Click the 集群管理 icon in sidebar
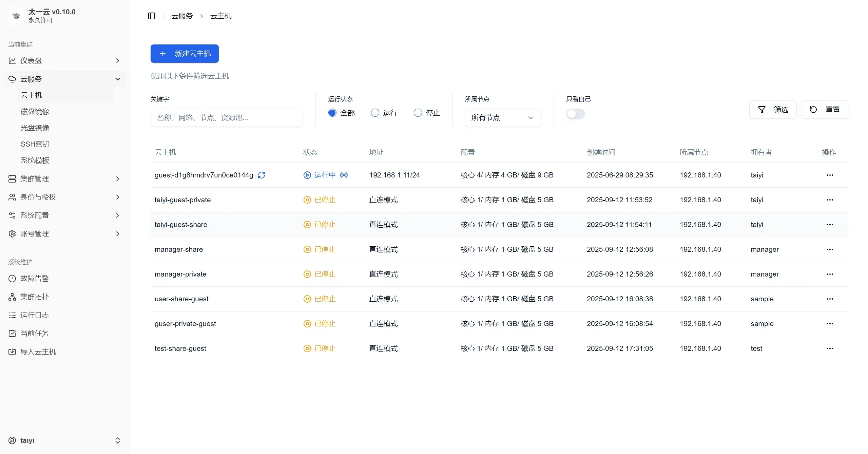This screenshot has width=868, height=454. click(13, 179)
